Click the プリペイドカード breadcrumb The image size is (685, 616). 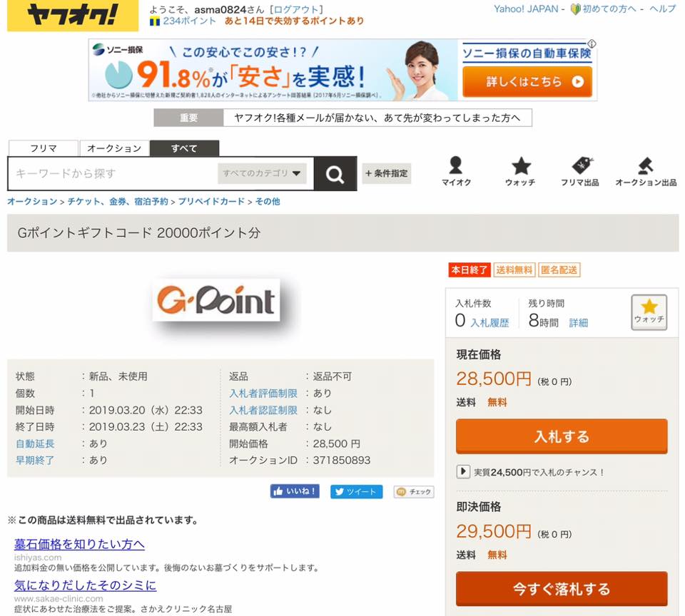[x=211, y=201]
